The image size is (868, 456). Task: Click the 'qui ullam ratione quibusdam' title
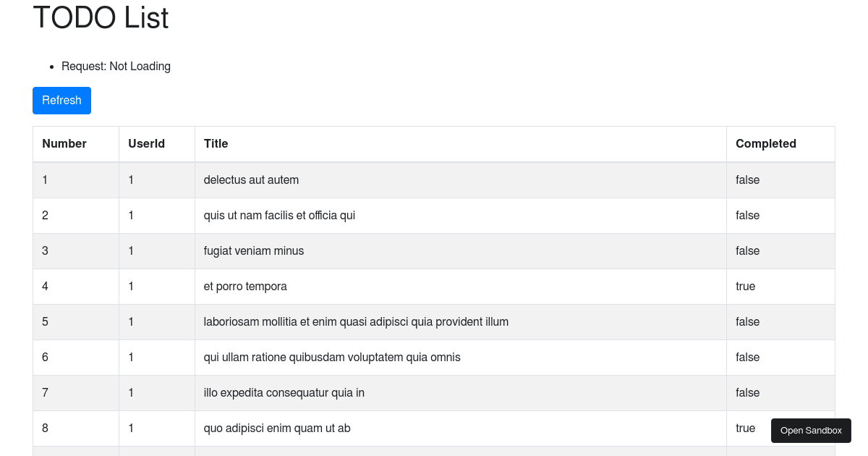click(332, 357)
